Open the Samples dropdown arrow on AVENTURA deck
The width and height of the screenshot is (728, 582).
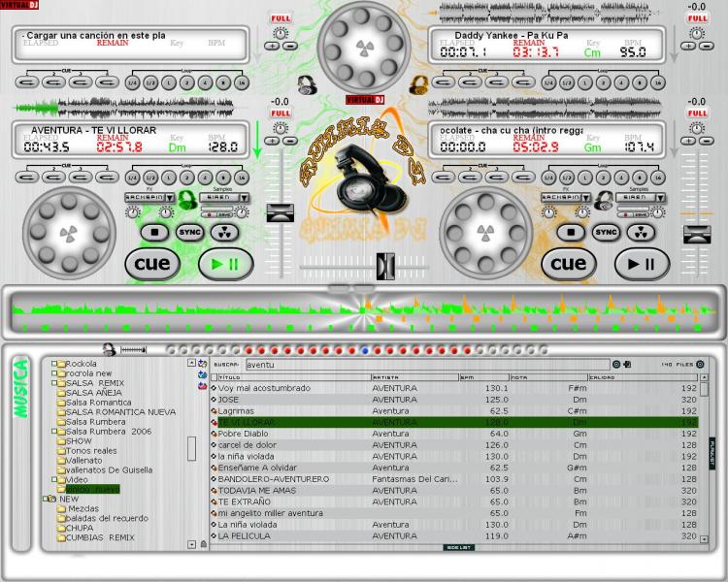pyautogui.click(x=245, y=197)
